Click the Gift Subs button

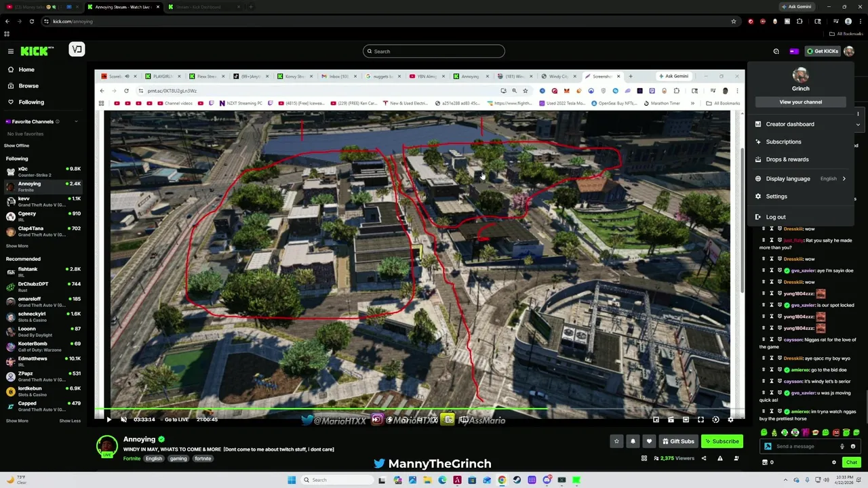coord(678,441)
